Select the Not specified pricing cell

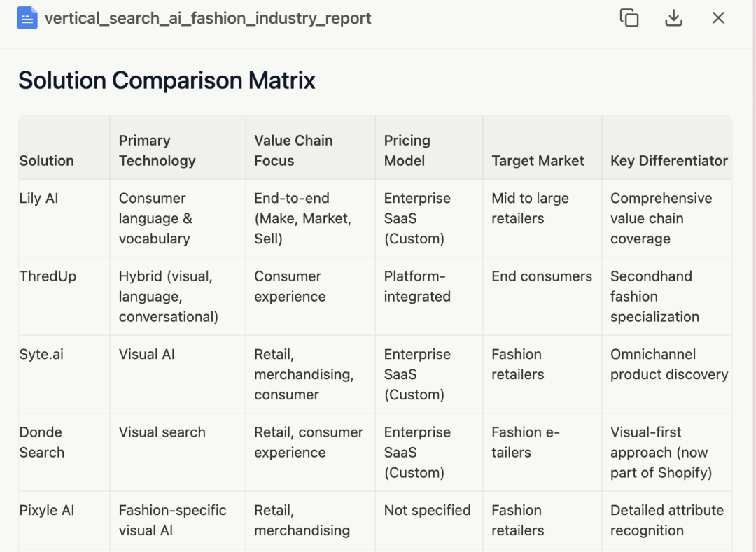pyautogui.click(x=427, y=510)
